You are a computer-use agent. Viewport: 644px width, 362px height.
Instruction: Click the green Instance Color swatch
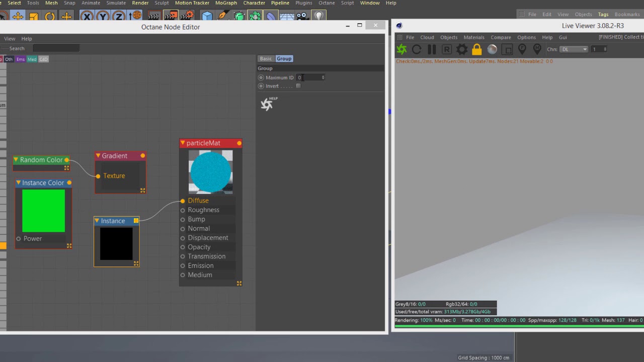pyautogui.click(x=43, y=211)
